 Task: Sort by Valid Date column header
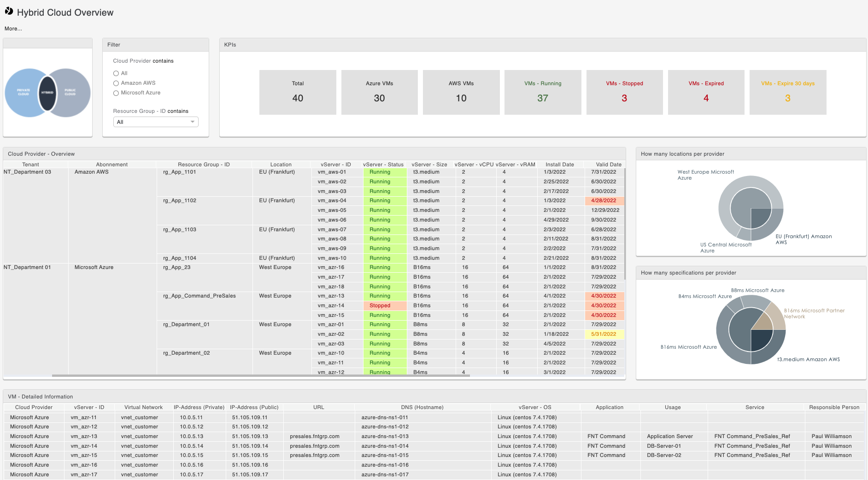coord(608,164)
